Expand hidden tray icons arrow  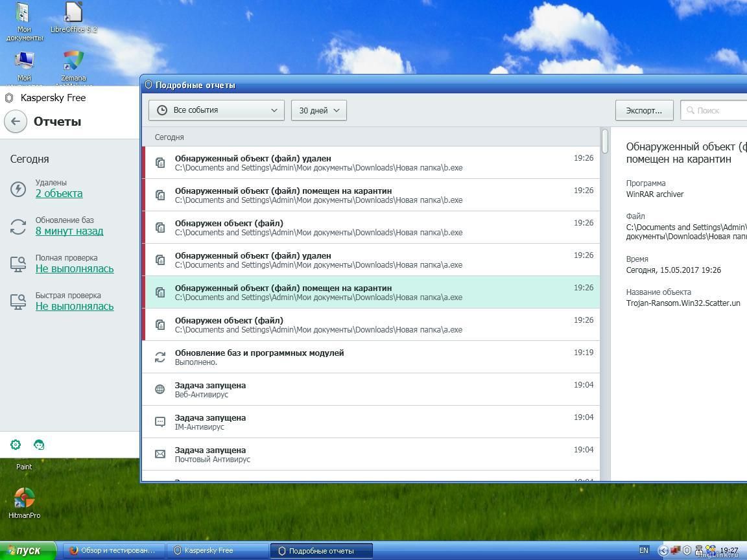[x=663, y=551]
